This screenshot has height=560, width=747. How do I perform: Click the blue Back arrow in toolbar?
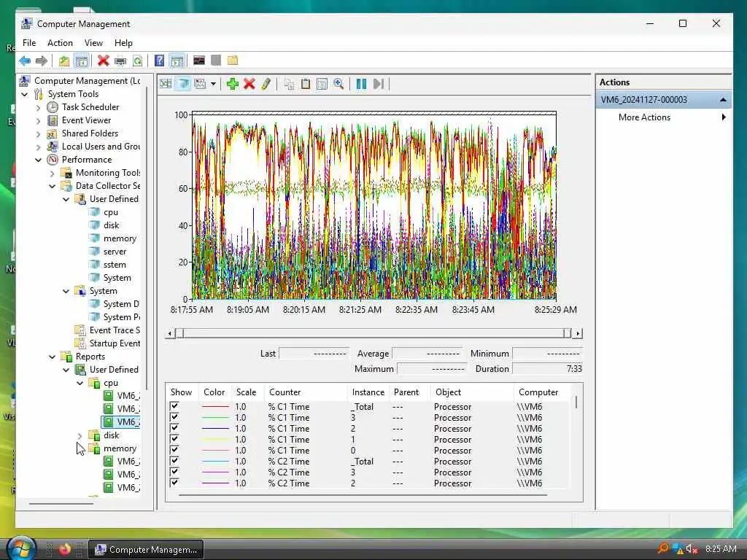click(x=25, y=61)
